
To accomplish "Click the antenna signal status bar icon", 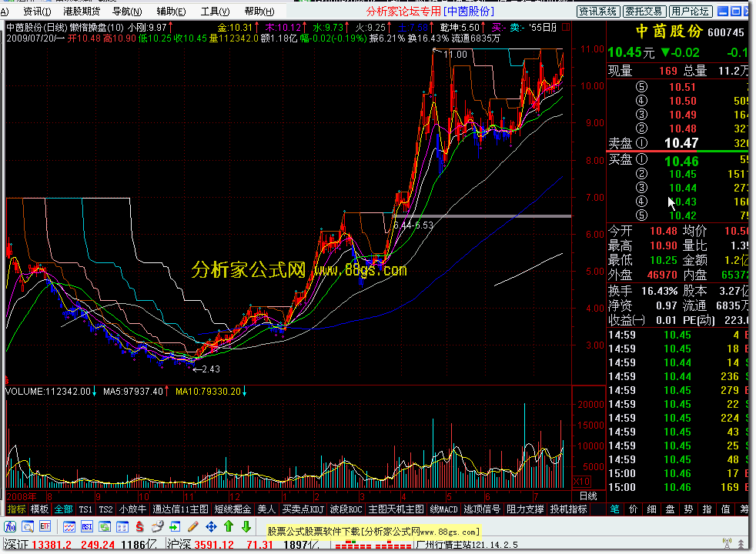I will [x=727, y=544].
